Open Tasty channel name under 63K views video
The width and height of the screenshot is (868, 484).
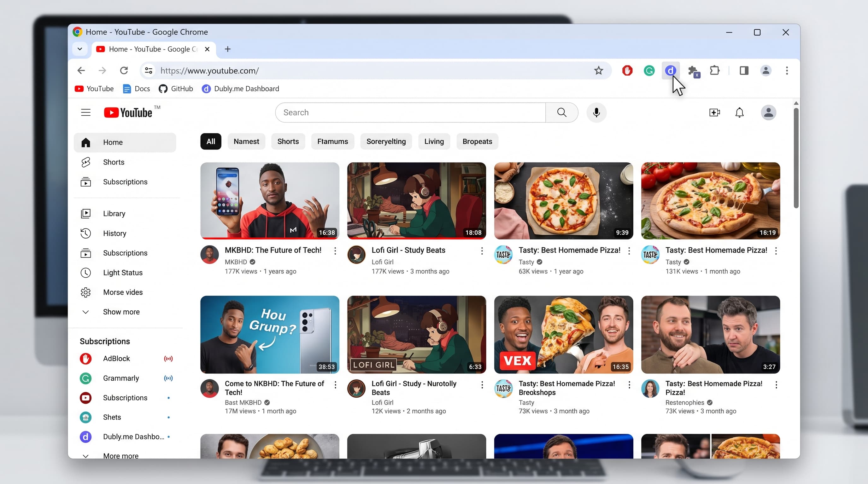tap(526, 262)
